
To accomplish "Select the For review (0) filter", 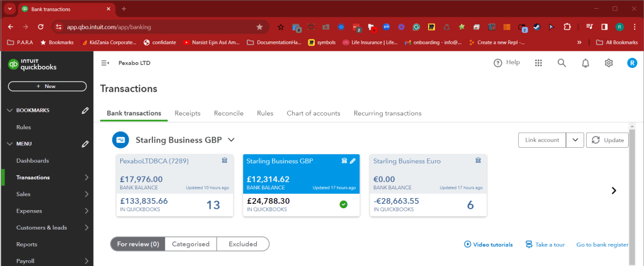I will coord(138,244).
